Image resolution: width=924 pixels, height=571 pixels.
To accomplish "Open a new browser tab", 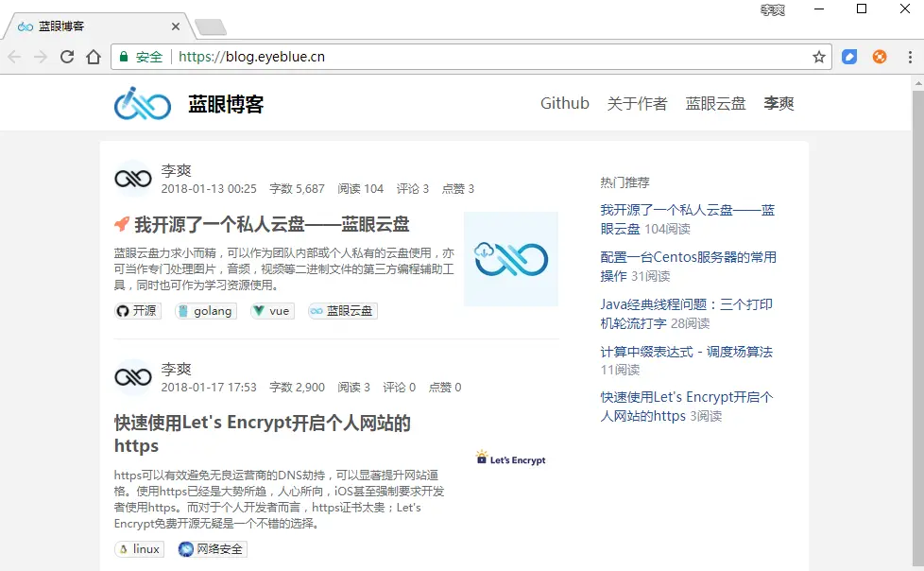I will 211,27.
